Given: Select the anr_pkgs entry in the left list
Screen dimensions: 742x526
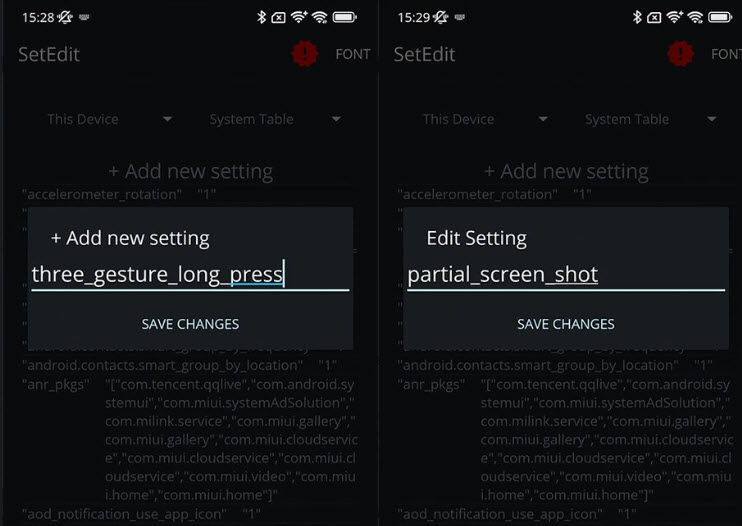Looking at the screenshot, I should click(x=189, y=439).
